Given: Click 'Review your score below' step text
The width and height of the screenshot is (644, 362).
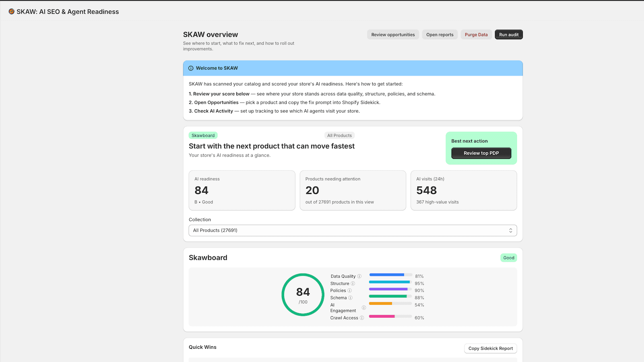Looking at the screenshot, I should coord(221,94).
